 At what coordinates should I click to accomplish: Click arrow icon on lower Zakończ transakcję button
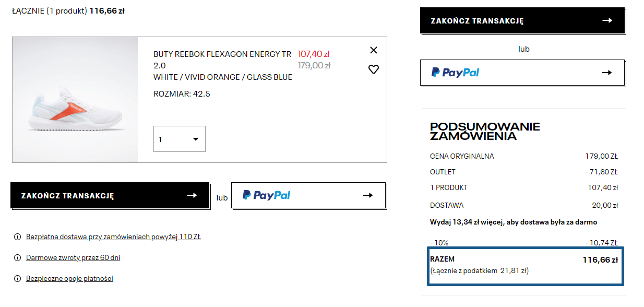point(192,195)
